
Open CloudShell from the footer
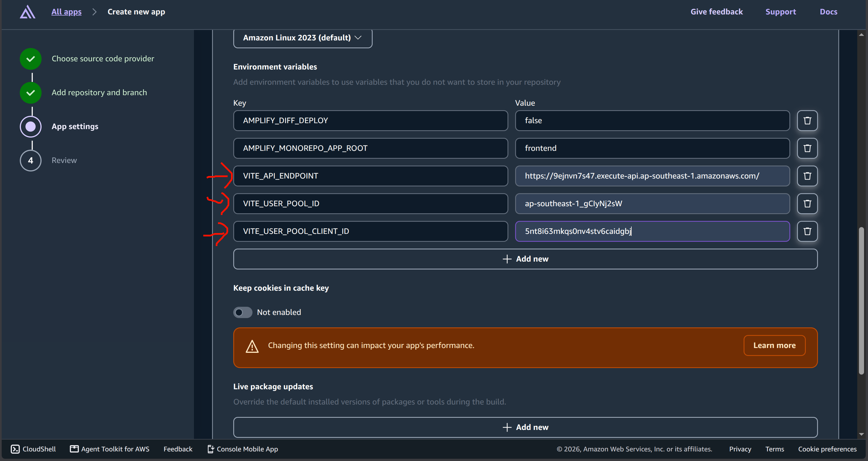[x=33, y=449]
